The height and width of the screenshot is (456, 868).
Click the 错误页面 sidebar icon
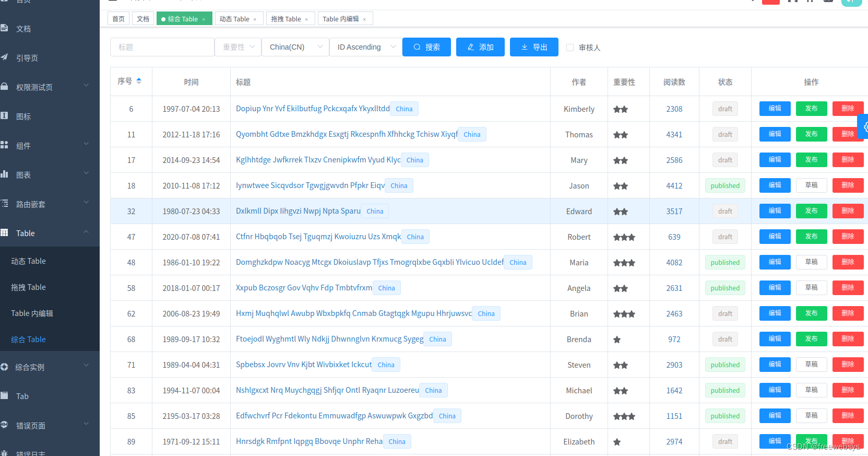tap(4, 425)
